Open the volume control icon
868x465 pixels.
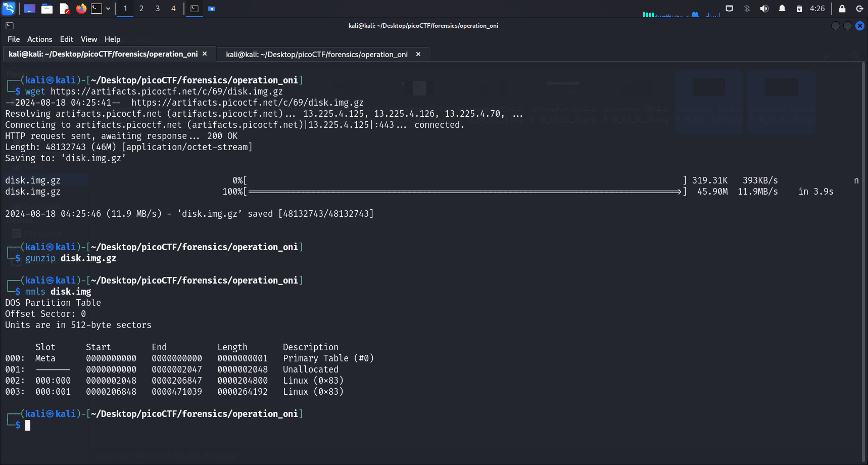[764, 9]
